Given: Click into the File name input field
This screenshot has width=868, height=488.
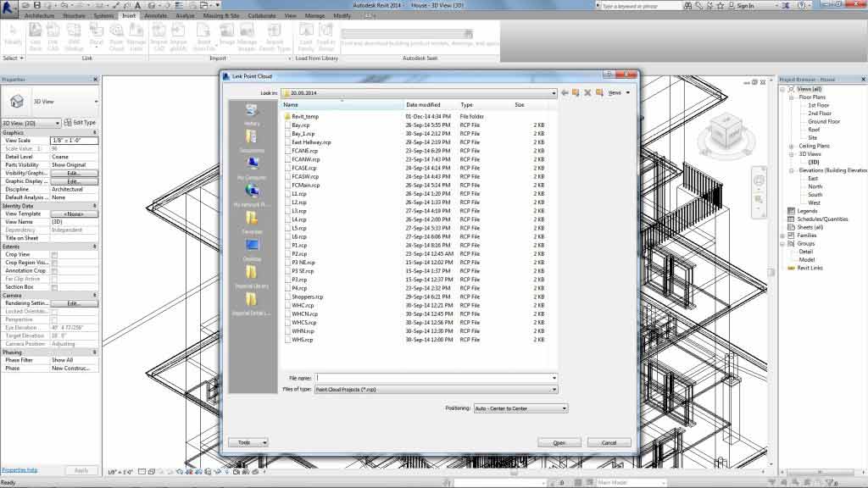Looking at the screenshot, I should pyautogui.click(x=432, y=378).
